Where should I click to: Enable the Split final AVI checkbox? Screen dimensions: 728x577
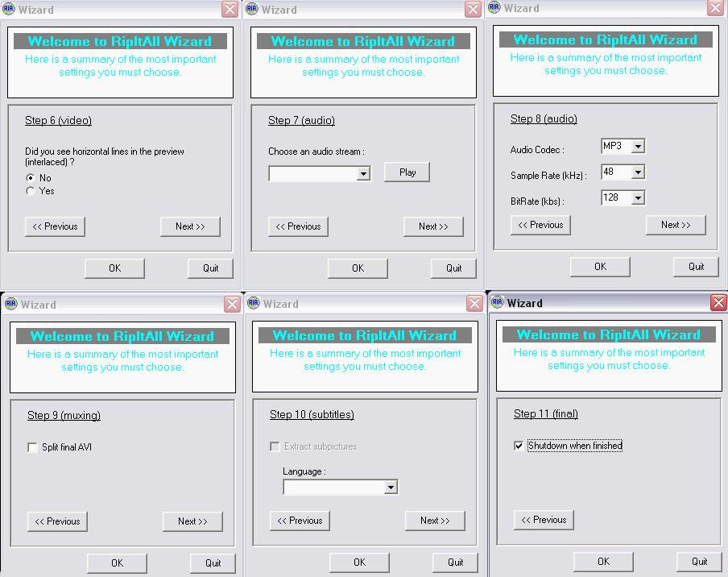[32, 447]
